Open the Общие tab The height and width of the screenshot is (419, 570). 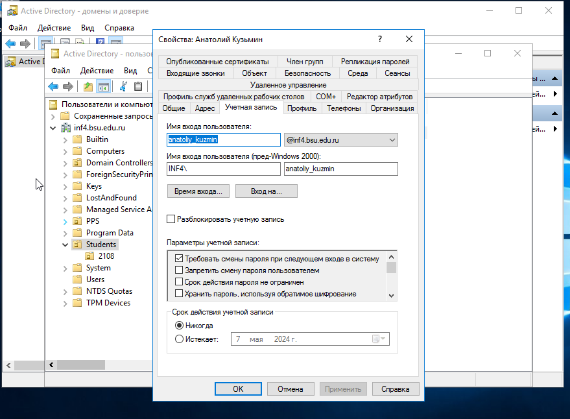[173, 108]
